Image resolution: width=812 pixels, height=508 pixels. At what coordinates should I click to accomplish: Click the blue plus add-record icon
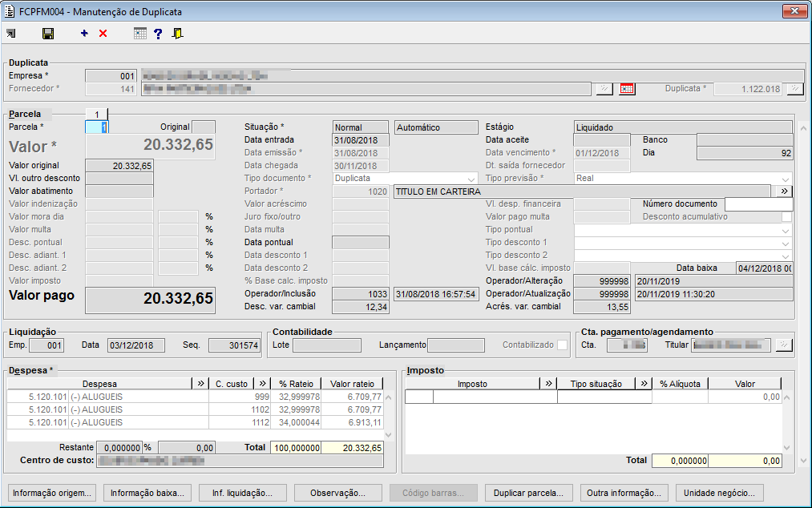[84, 34]
